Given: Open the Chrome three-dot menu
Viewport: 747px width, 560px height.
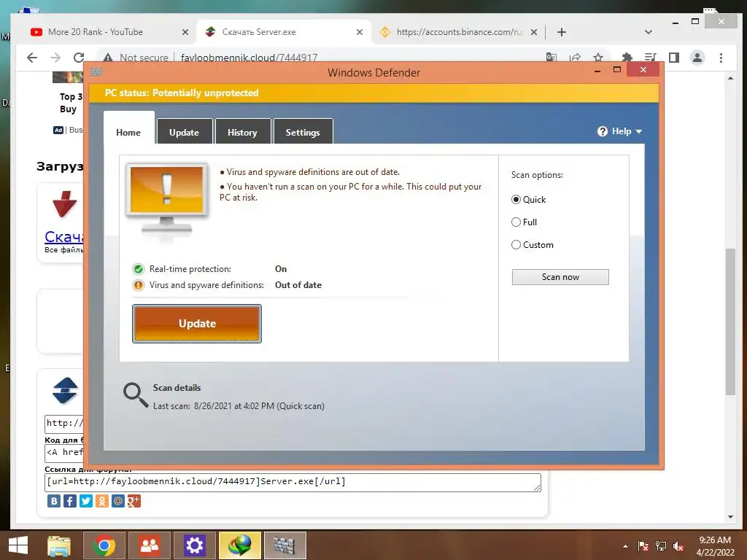Looking at the screenshot, I should pyautogui.click(x=721, y=58).
